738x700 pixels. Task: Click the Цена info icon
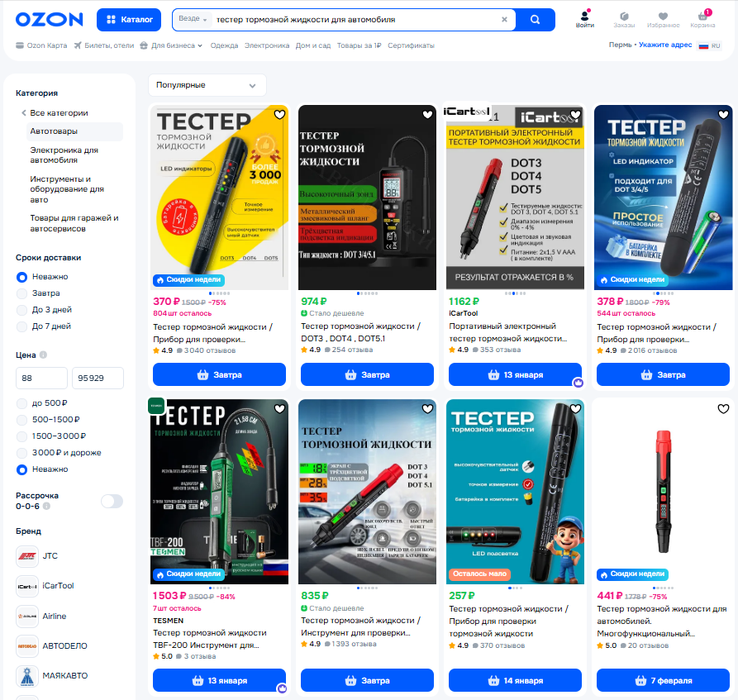point(43,355)
